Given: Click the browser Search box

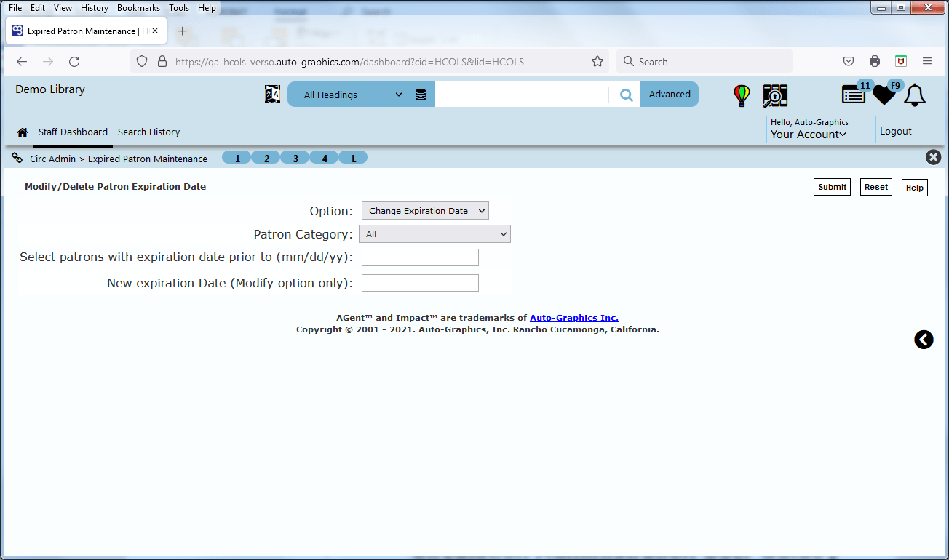Looking at the screenshot, I should tap(704, 62).
